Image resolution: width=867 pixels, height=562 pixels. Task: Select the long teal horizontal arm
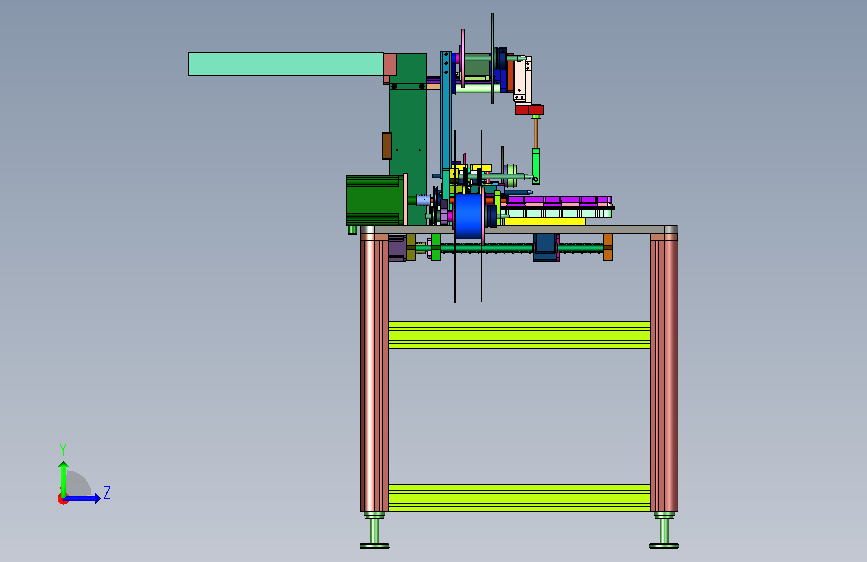[286, 64]
